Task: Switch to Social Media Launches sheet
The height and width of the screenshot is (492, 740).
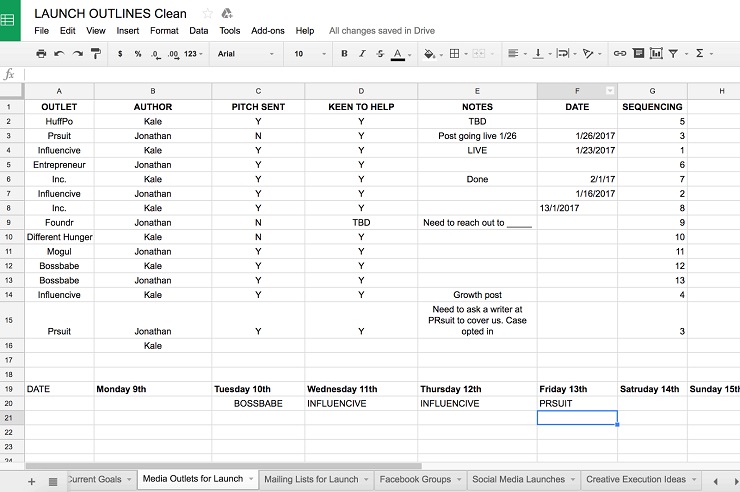Action: point(518,479)
